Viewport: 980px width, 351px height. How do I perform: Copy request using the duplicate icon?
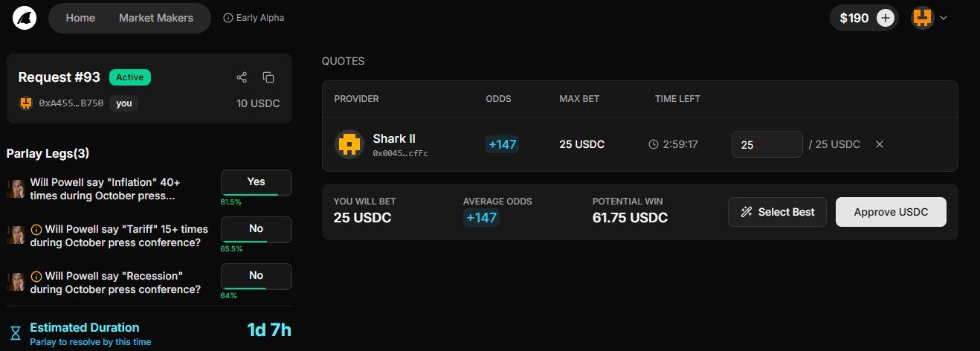tap(268, 77)
